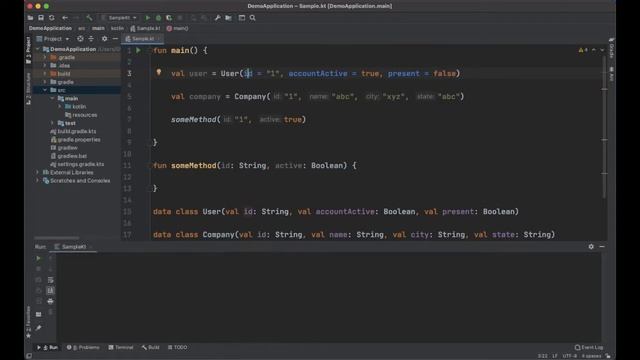The height and width of the screenshot is (360, 640).
Task: Click the Build hammer icon in toolbar
Action: [89, 18]
